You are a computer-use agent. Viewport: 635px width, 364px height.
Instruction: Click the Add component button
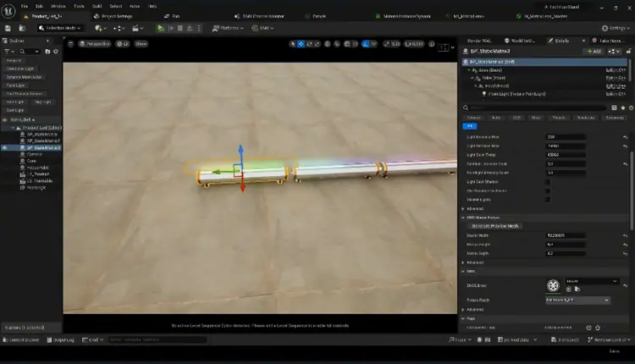pyautogui.click(x=594, y=52)
